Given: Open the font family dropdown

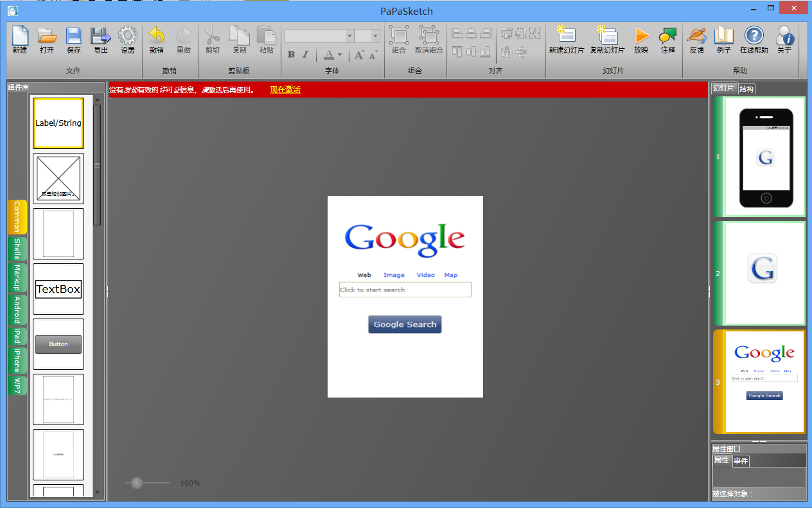Looking at the screenshot, I should point(350,36).
